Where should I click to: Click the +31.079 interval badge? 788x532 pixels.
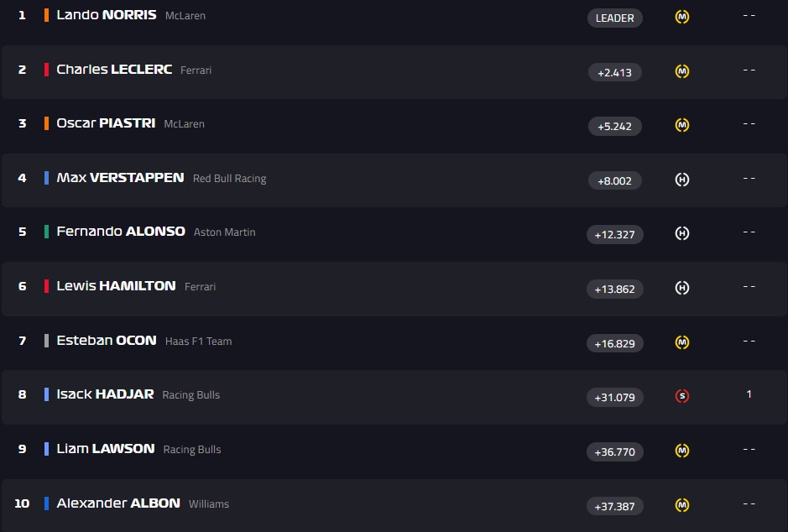[614, 397]
